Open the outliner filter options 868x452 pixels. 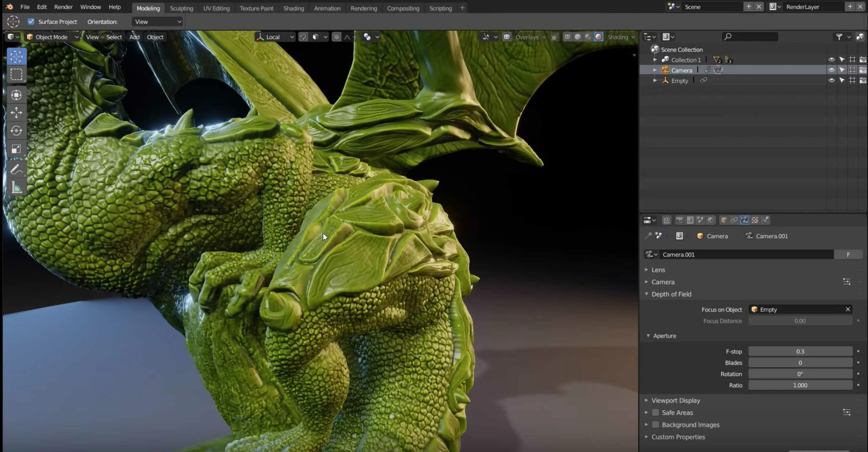[x=839, y=37]
